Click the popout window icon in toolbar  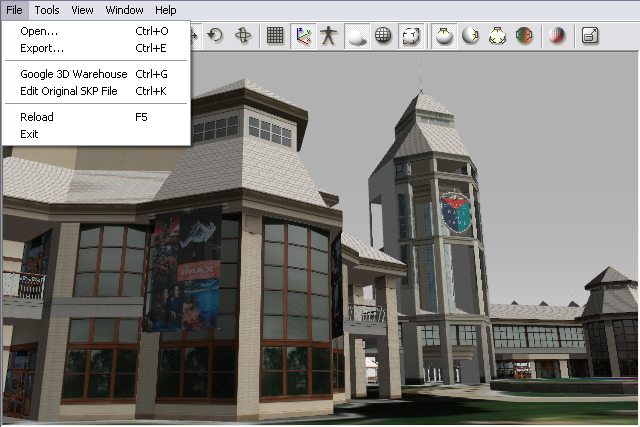click(x=590, y=36)
